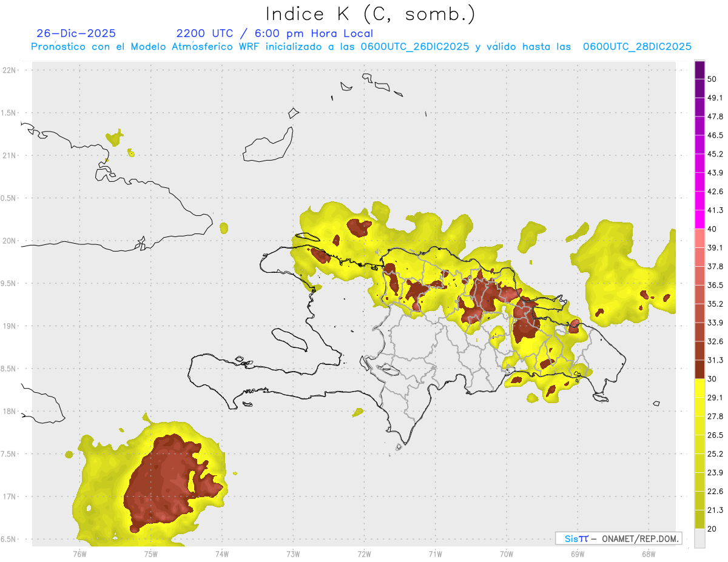Click legend value '20'

[x=712, y=529]
